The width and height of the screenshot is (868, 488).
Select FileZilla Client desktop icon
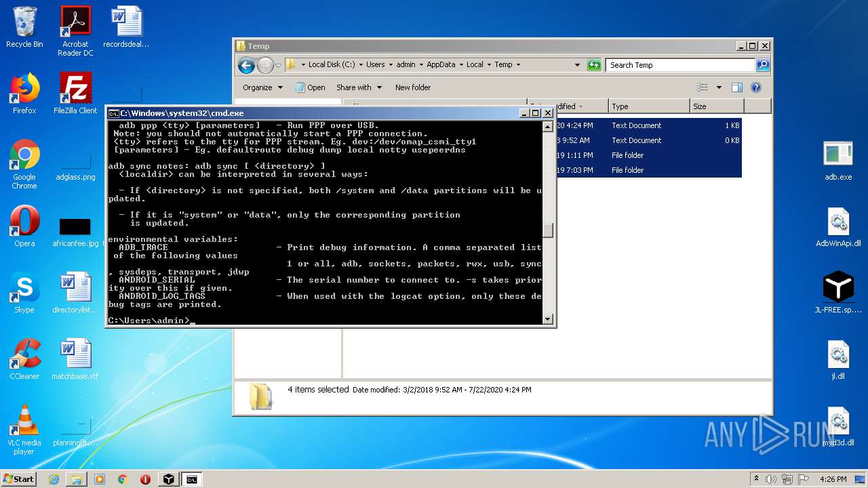pyautogui.click(x=75, y=94)
